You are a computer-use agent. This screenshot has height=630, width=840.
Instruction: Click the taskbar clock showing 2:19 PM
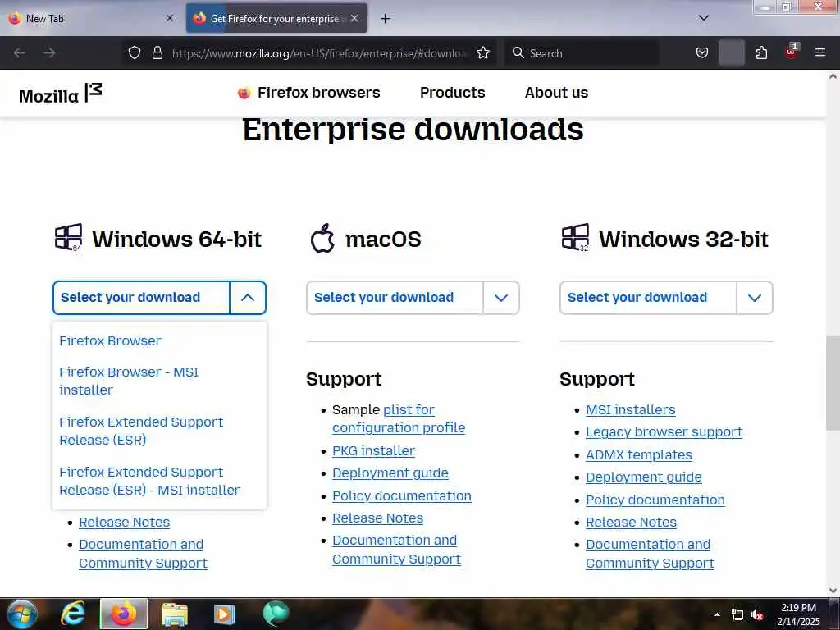798,614
